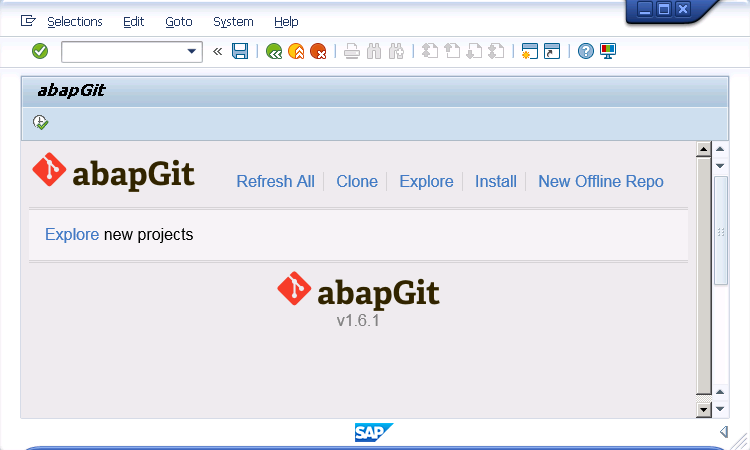Click the Explore link in the top navigation
The image size is (750, 450).
point(426,181)
